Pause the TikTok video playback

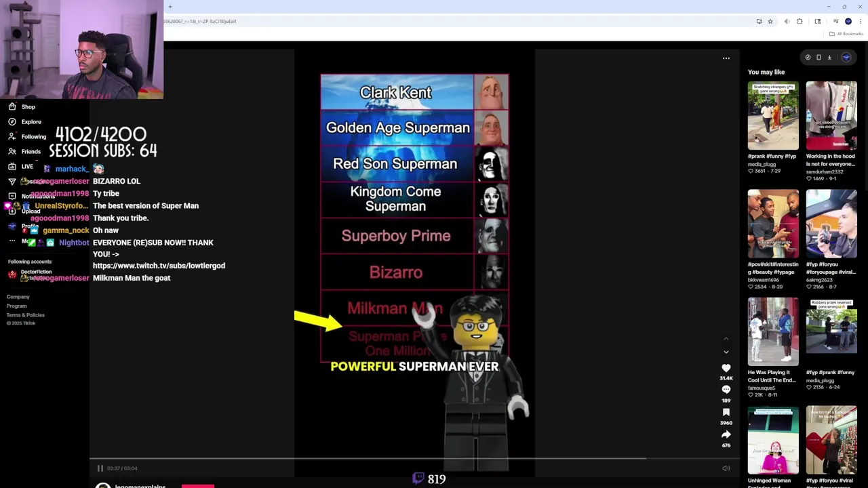100,468
